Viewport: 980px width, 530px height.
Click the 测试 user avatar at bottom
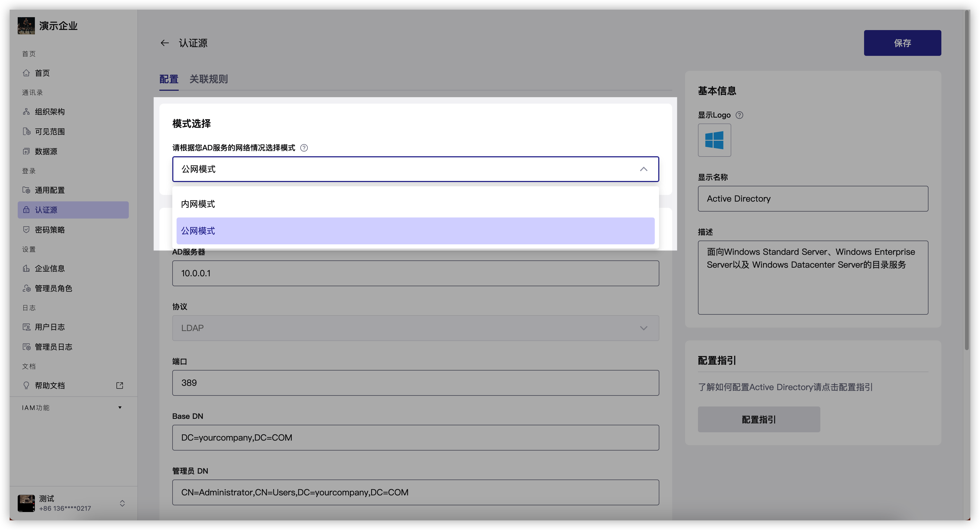[x=26, y=503]
